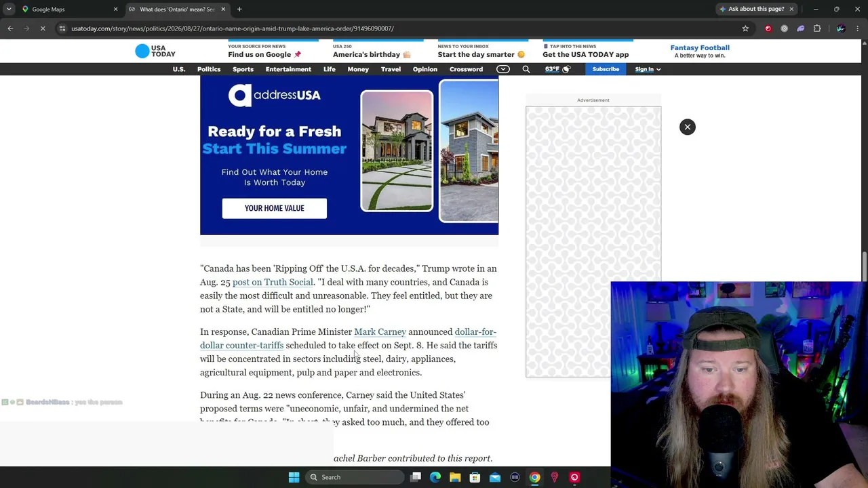
Task: Click the page's vertical scrollbar thumb
Action: tap(864, 267)
